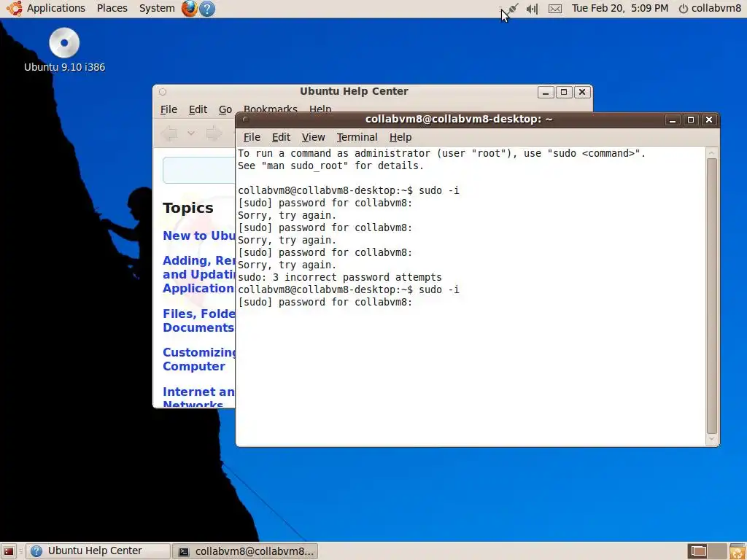747x560 pixels.
Task: Open the Places menu
Action: 112,8
